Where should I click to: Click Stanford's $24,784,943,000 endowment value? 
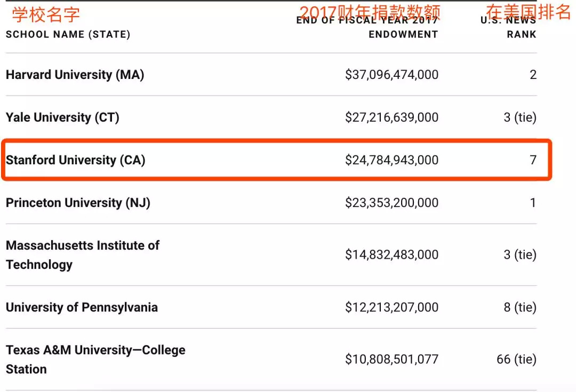coord(391,160)
